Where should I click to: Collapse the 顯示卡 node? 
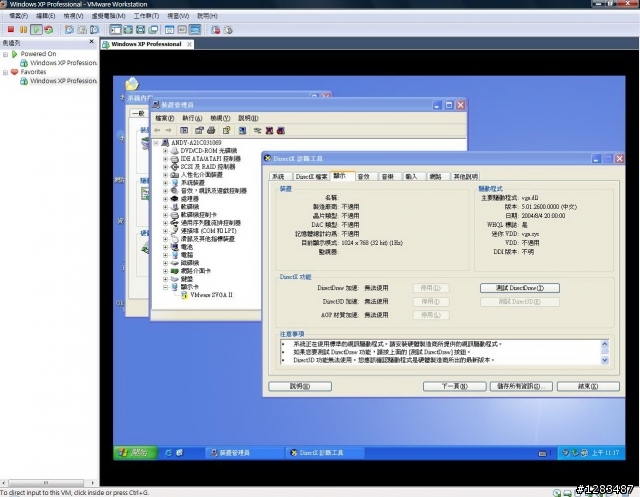click(165, 287)
